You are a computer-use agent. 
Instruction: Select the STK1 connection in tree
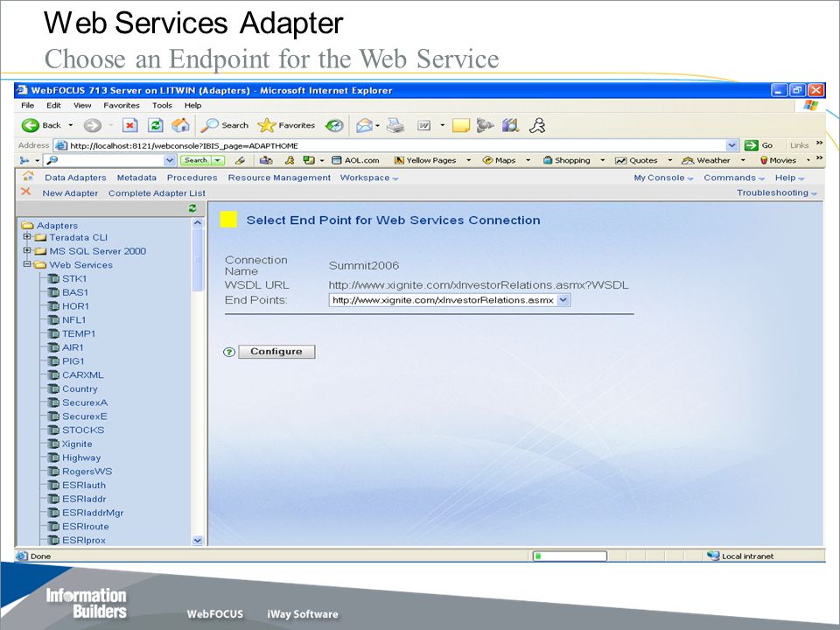pos(73,278)
